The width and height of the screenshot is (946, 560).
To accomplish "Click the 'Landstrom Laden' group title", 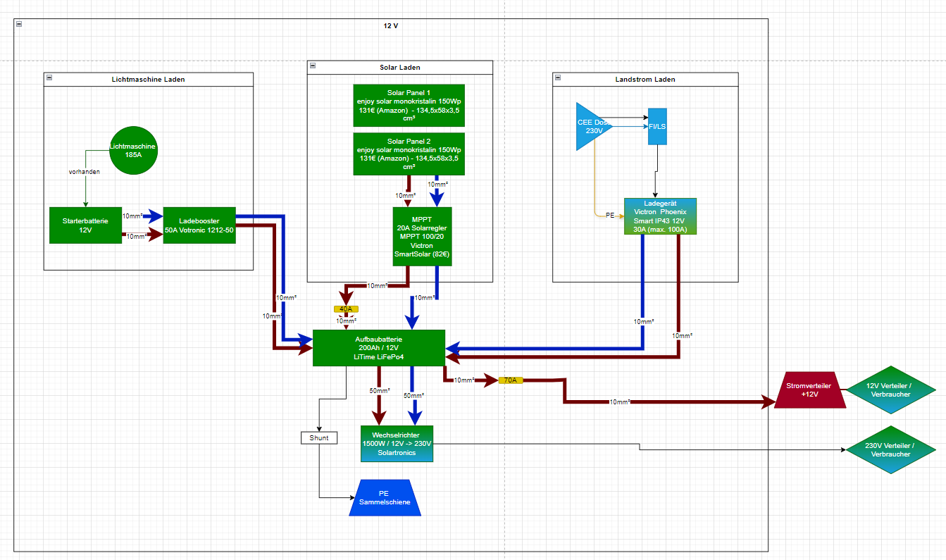I will point(645,79).
